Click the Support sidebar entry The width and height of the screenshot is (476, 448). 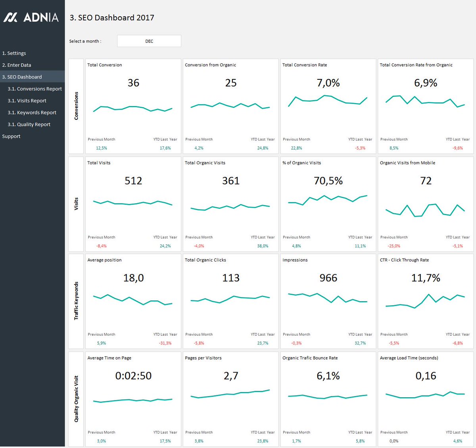(x=11, y=136)
